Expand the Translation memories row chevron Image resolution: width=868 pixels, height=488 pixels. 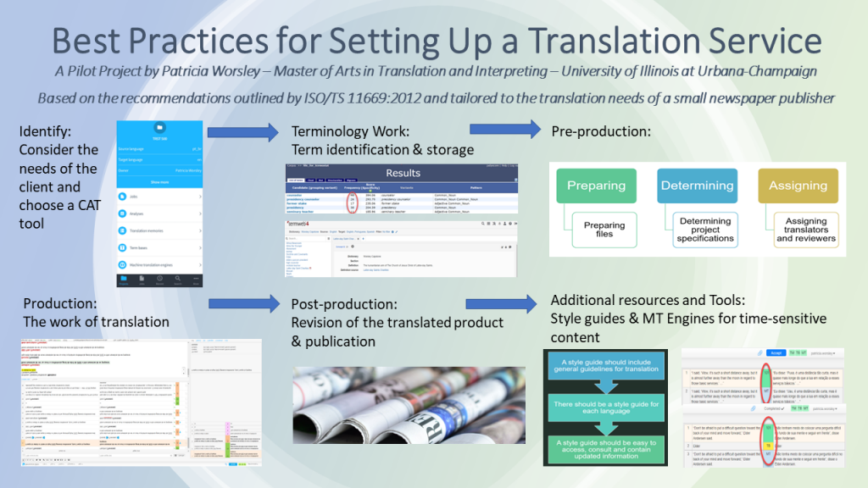click(200, 230)
